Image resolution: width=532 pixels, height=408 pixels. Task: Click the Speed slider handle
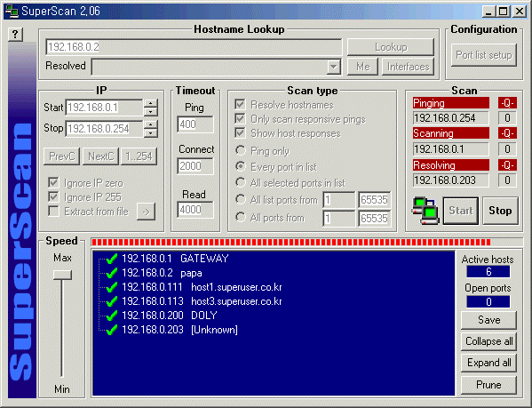(x=62, y=275)
